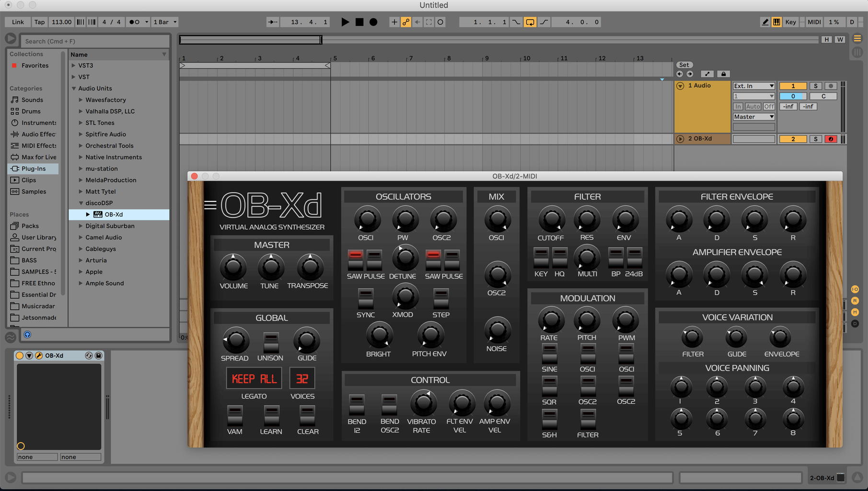The height and width of the screenshot is (491, 868).
Task: Click the CUTOFF filter knob
Action: point(551,220)
